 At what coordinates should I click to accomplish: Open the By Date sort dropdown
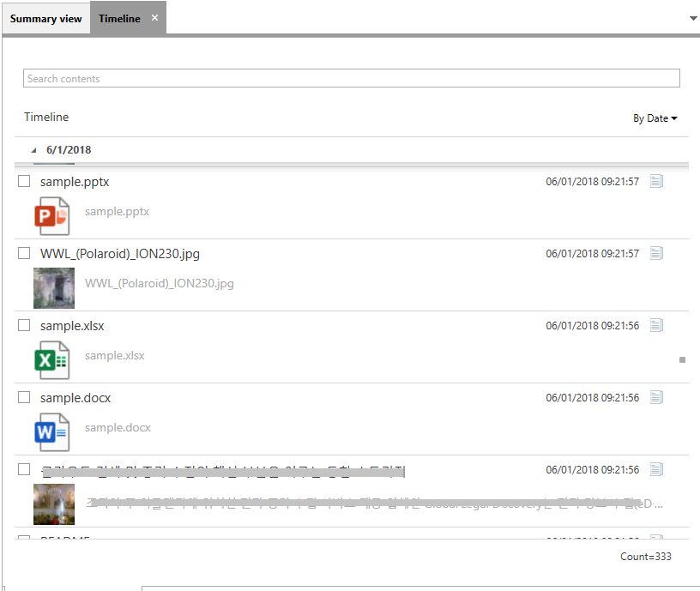click(x=655, y=118)
